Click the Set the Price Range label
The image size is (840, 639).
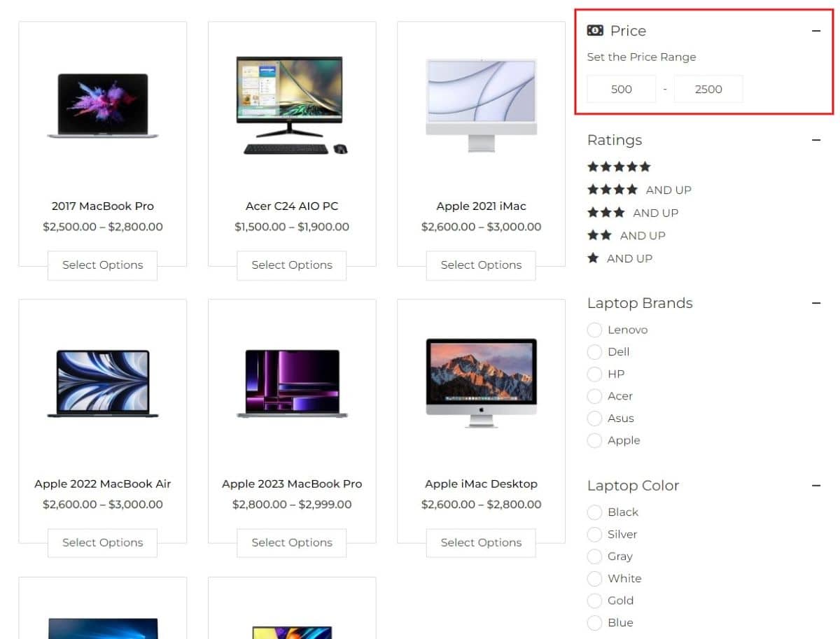click(x=641, y=57)
